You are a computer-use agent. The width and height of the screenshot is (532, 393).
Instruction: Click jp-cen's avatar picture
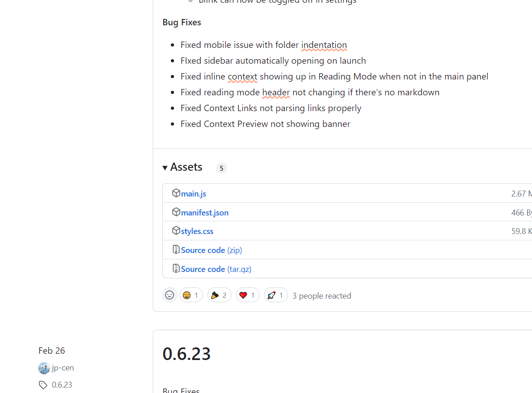pyautogui.click(x=43, y=368)
